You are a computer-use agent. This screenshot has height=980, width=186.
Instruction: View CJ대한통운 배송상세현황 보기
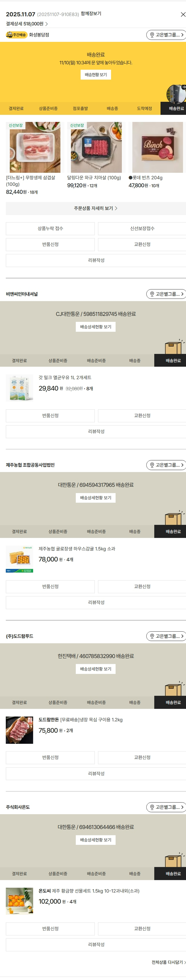pos(96,327)
